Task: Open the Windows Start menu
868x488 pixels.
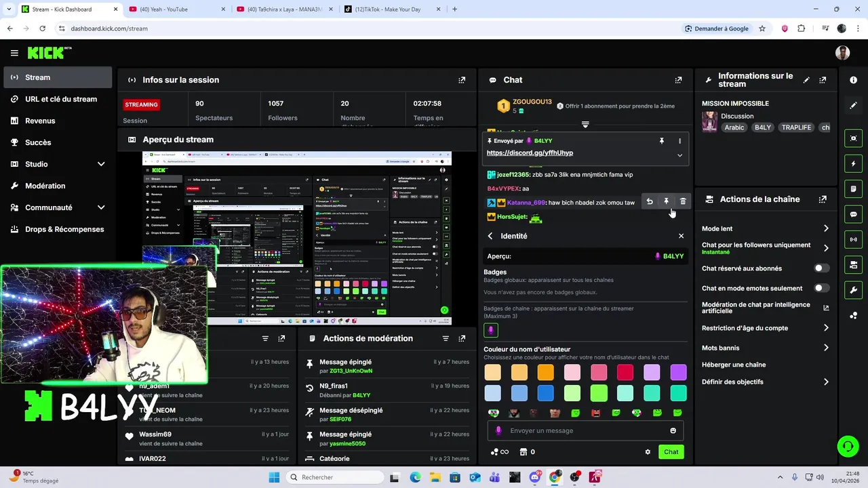Action: click(274, 477)
